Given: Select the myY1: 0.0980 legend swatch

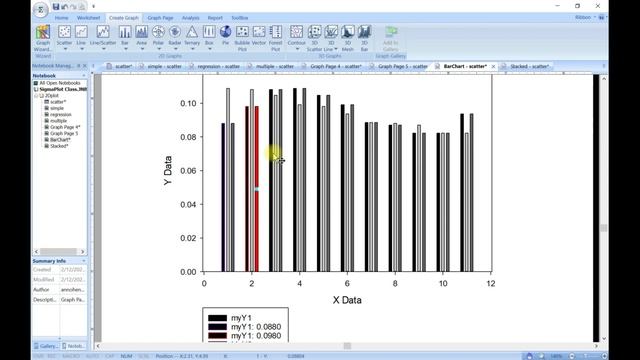Looking at the screenshot, I should 217,336.
